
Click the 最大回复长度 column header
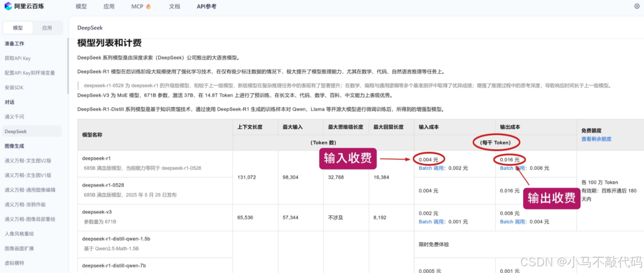point(388,127)
